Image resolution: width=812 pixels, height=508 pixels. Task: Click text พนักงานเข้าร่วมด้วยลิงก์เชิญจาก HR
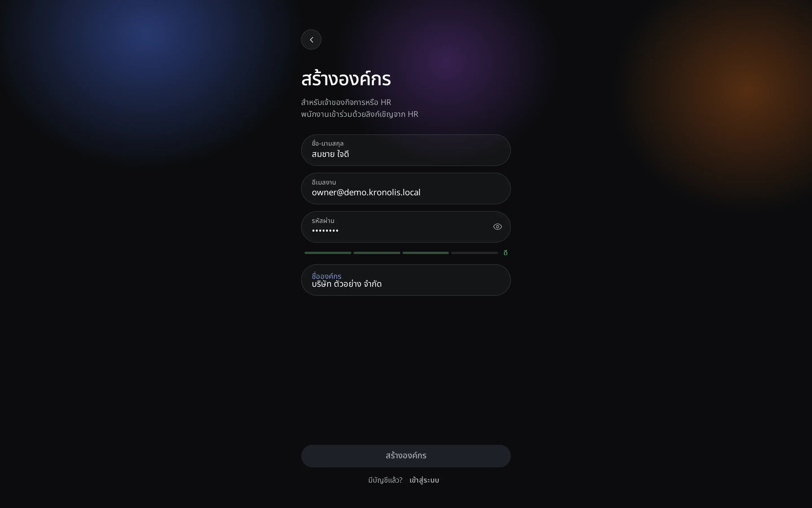359,114
